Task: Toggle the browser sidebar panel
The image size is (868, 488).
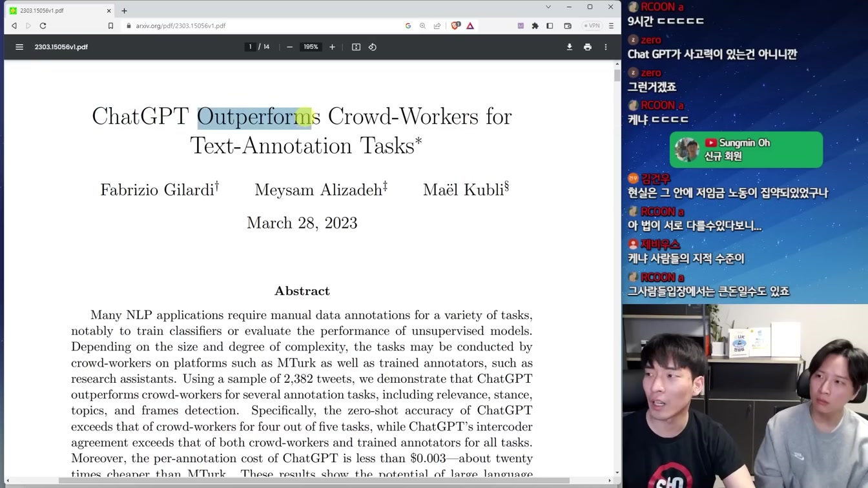Action: (x=550, y=26)
